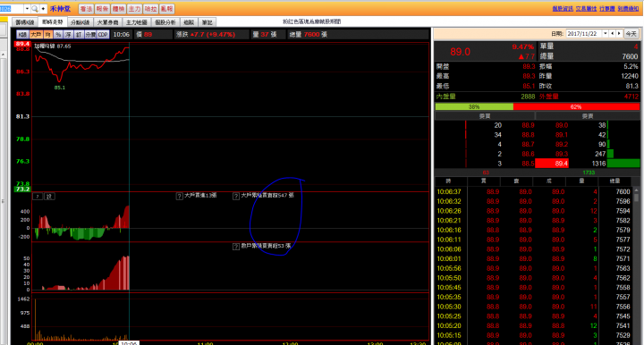Click the 89.1 ask price in order book

(x=562, y=135)
